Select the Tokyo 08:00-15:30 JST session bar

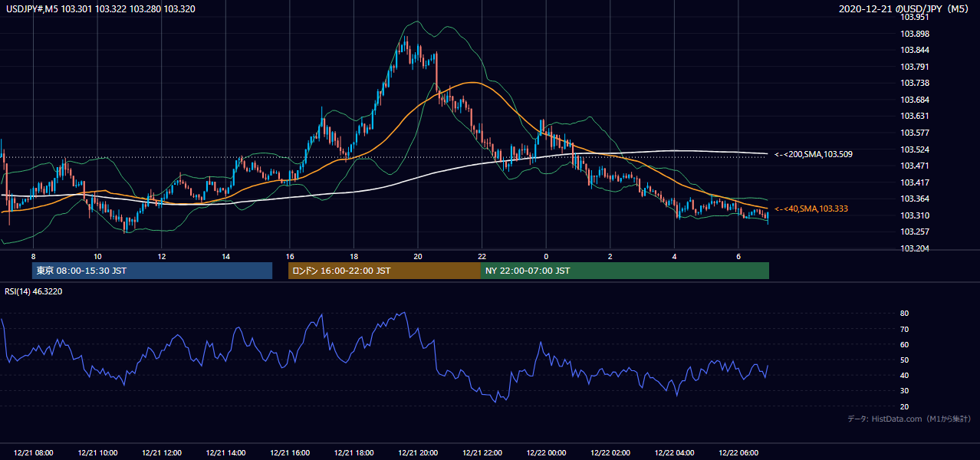tap(152, 271)
